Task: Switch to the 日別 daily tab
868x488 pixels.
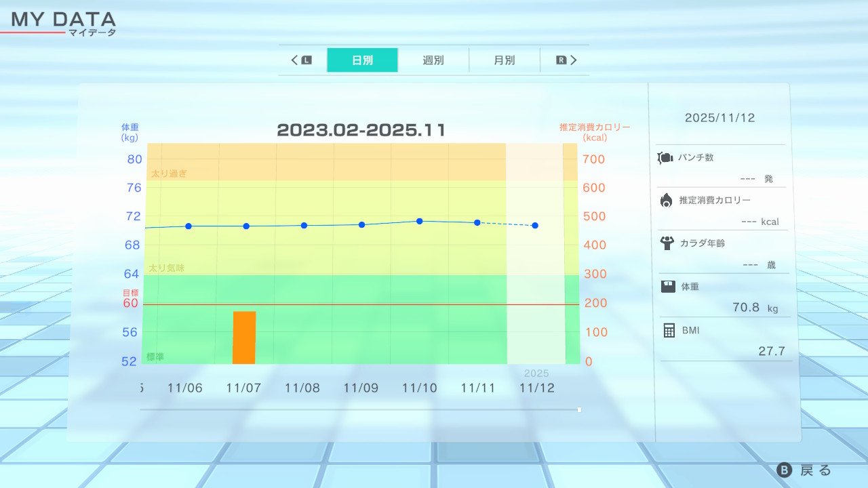Action: click(362, 60)
